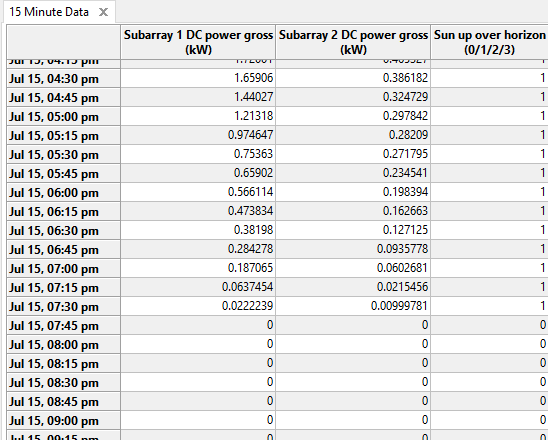Click cell value 0.0222239 in Subarray 1
Screen dimensions: 548x440
click(x=247, y=305)
